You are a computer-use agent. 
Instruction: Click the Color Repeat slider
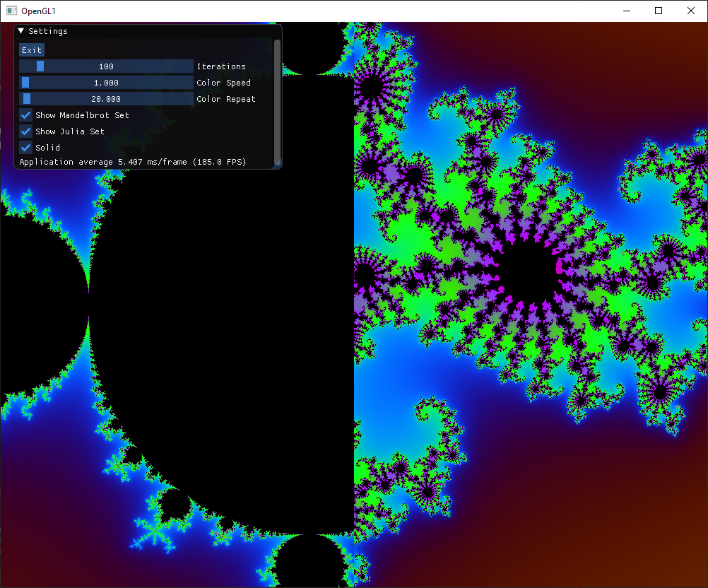click(x=106, y=99)
